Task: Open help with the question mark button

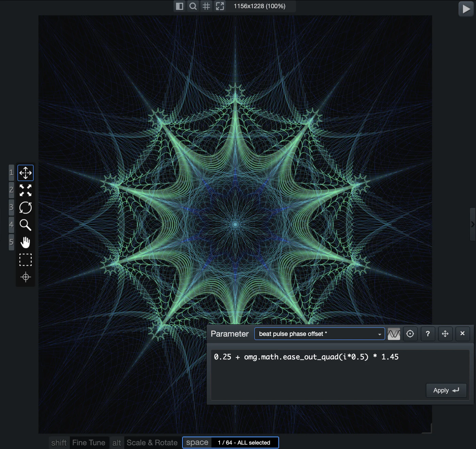Action: 428,334
